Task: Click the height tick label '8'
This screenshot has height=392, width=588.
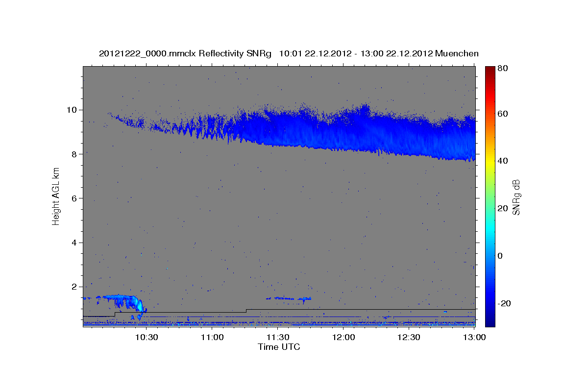Action: (x=75, y=154)
